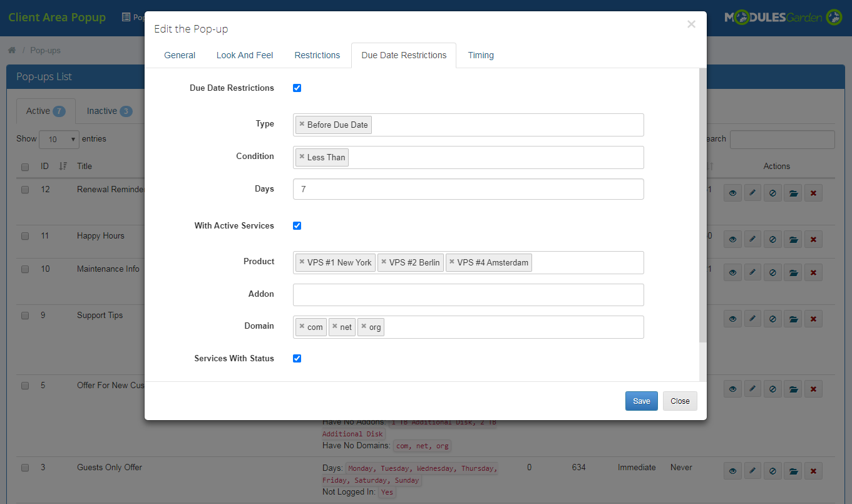Delete the Guests Only Offer pop-up
Viewport: 852px width, 504px height.
pyautogui.click(x=813, y=470)
